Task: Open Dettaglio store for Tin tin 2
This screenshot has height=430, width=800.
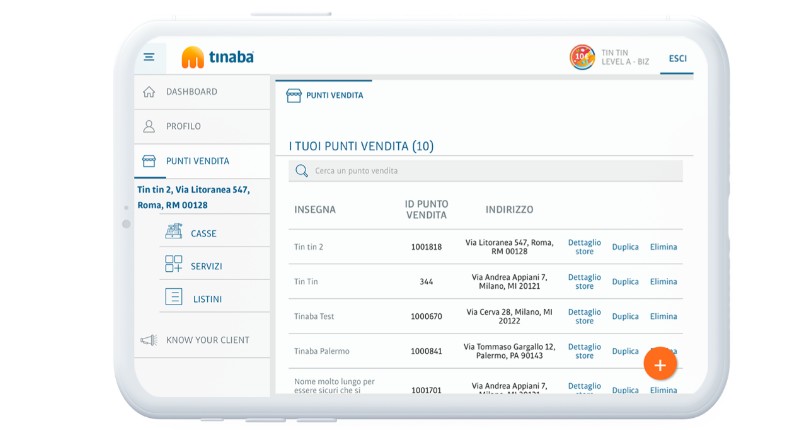Action: [x=584, y=247]
